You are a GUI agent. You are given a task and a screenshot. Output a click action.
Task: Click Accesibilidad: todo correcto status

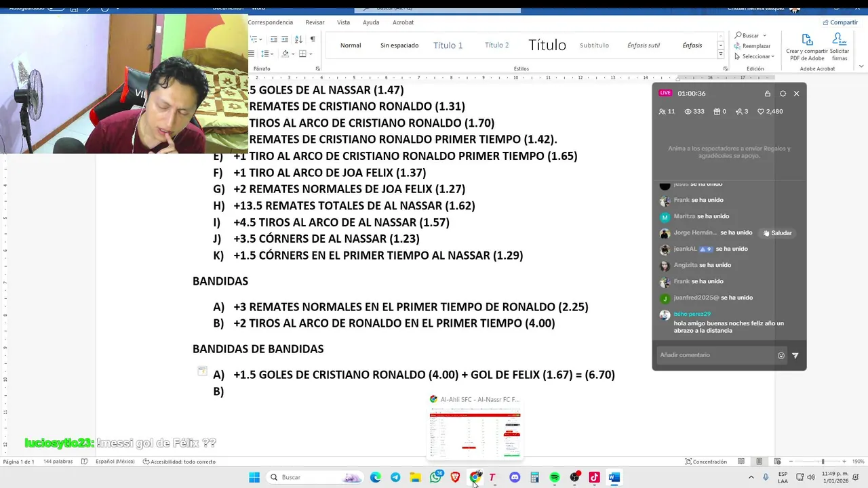[179, 462]
